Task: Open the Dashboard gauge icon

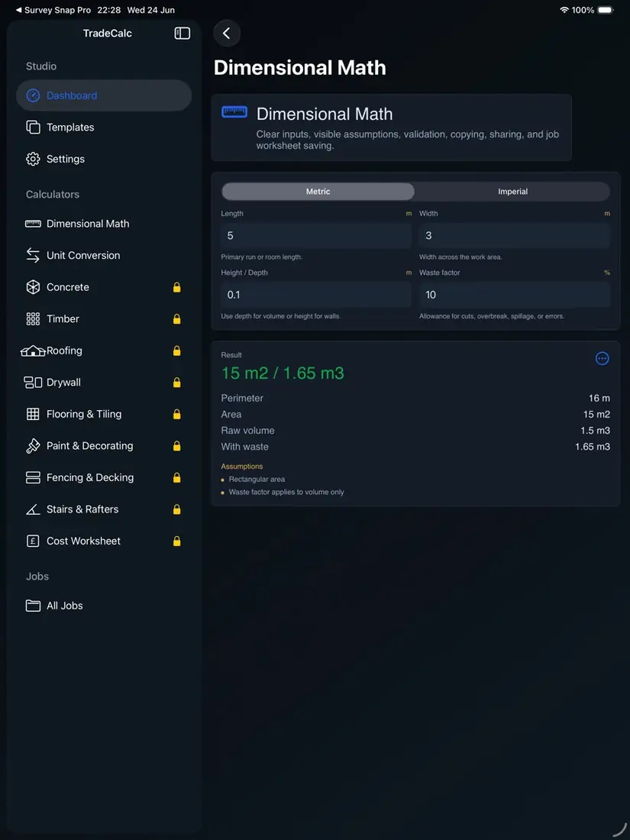Action: [33, 95]
